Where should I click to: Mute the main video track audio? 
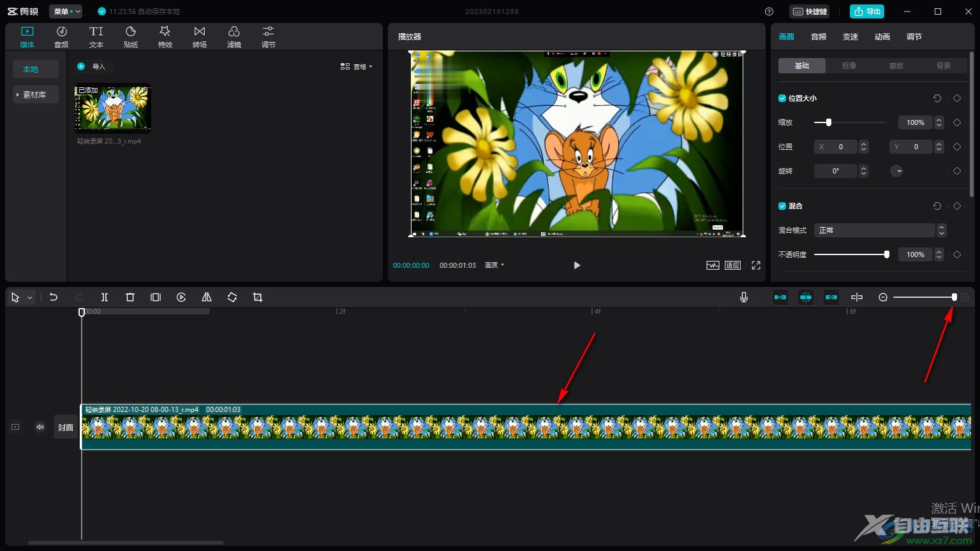[x=40, y=427]
